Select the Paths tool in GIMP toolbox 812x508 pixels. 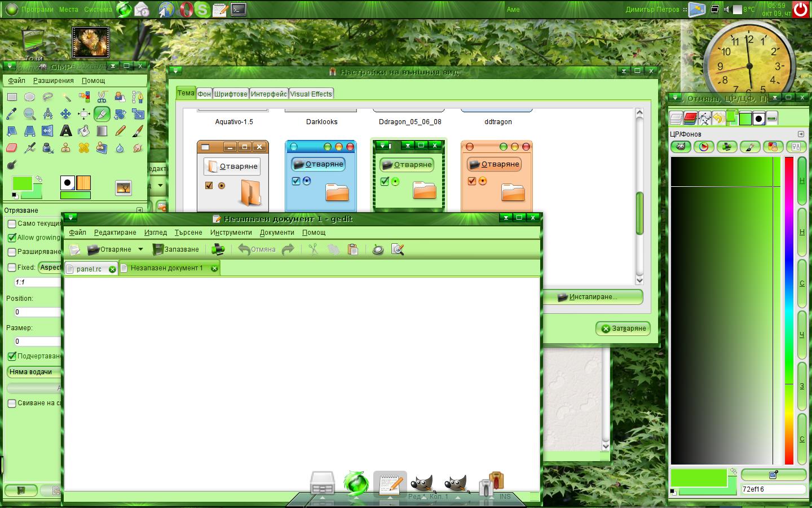(x=138, y=97)
